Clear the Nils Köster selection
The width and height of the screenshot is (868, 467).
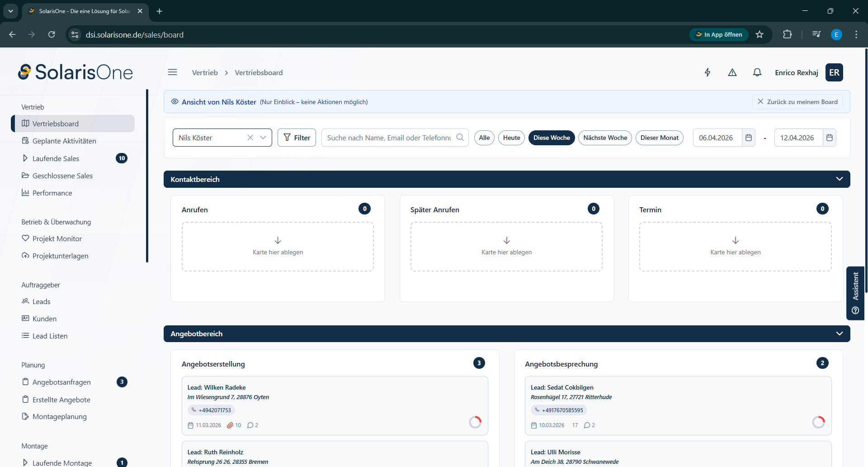click(x=250, y=138)
